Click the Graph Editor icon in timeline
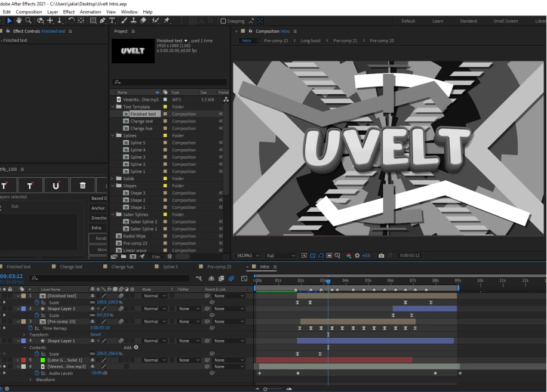Image resolution: width=547 pixels, height=392 pixels. pos(244,279)
